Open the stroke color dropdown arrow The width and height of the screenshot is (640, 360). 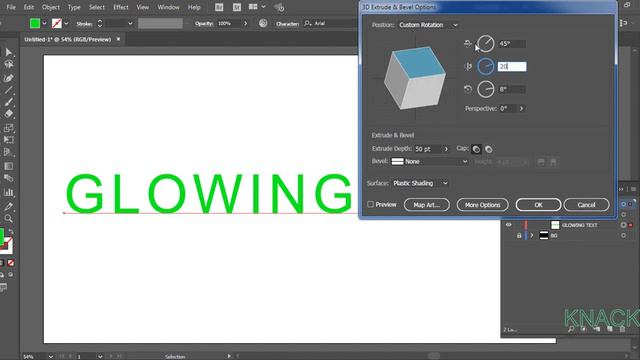point(66,24)
